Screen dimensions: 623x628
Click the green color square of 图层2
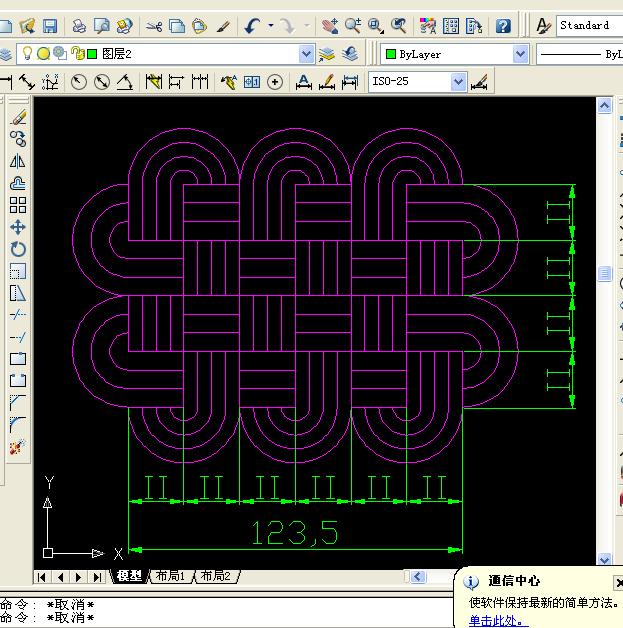[x=92, y=54]
